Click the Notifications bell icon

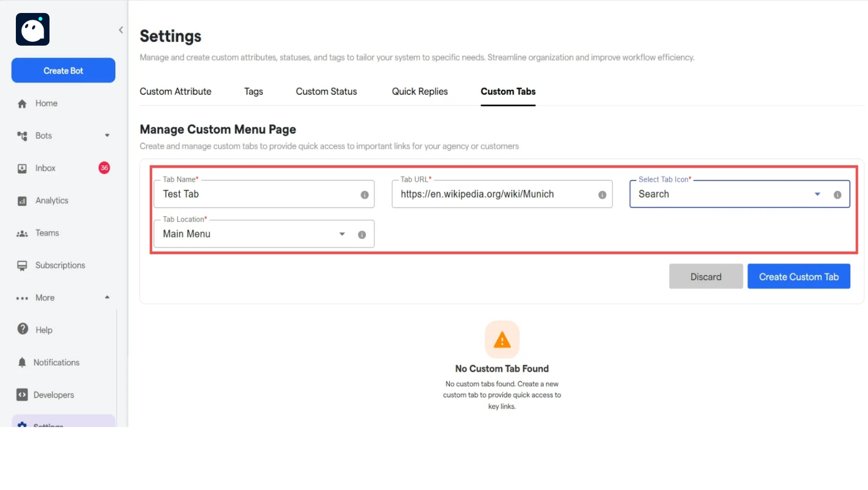click(x=22, y=362)
